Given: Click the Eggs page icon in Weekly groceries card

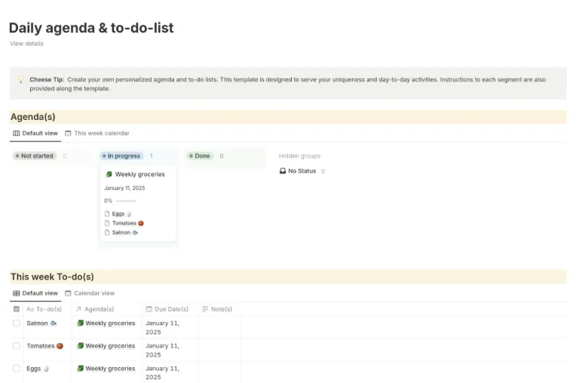Looking at the screenshot, I should 107,213.
